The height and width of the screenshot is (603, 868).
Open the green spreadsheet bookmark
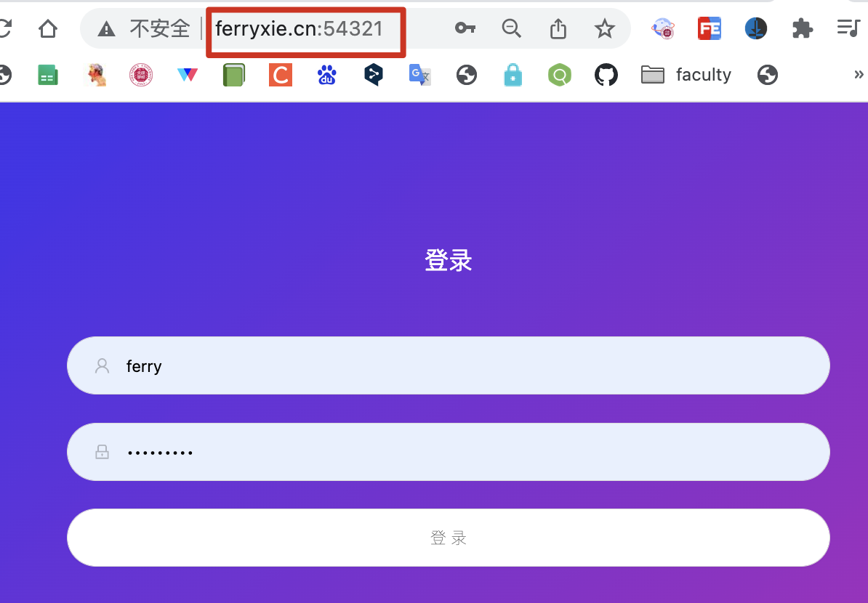(x=48, y=75)
